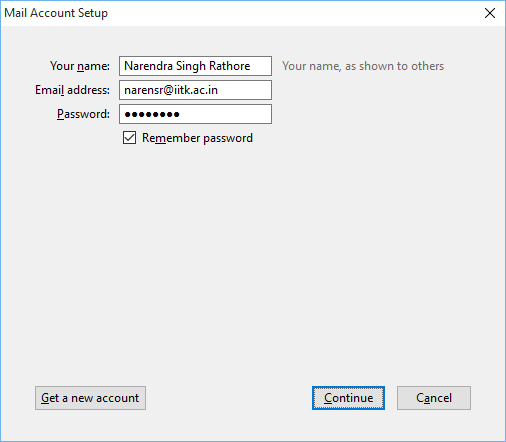Click the "Email address:" label
Image resolution: width=506 pixels, height=442 pixels.
[x=72, y=90]
